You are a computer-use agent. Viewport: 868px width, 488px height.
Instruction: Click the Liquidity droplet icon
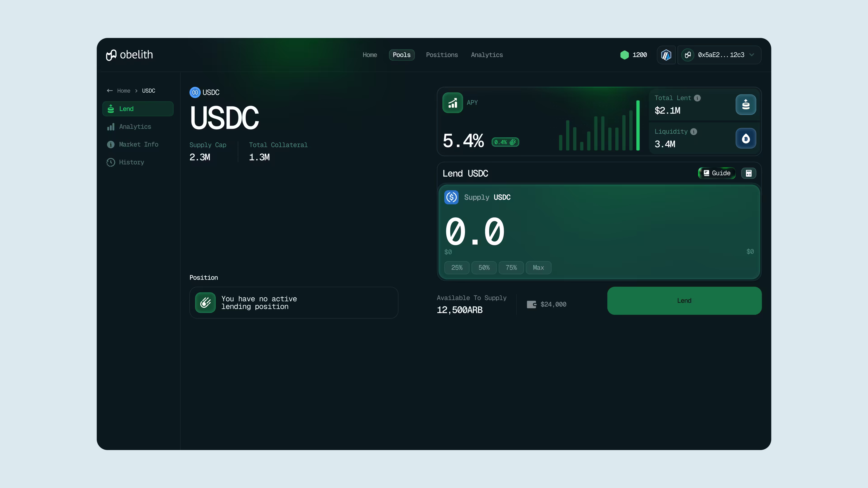[x=746, y=138]
